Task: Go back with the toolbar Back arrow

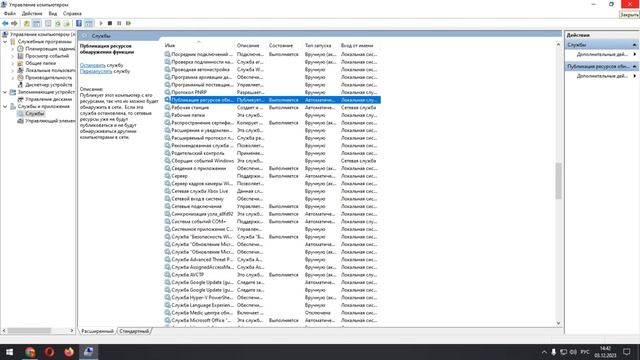Action: click(x=5, y=23)
